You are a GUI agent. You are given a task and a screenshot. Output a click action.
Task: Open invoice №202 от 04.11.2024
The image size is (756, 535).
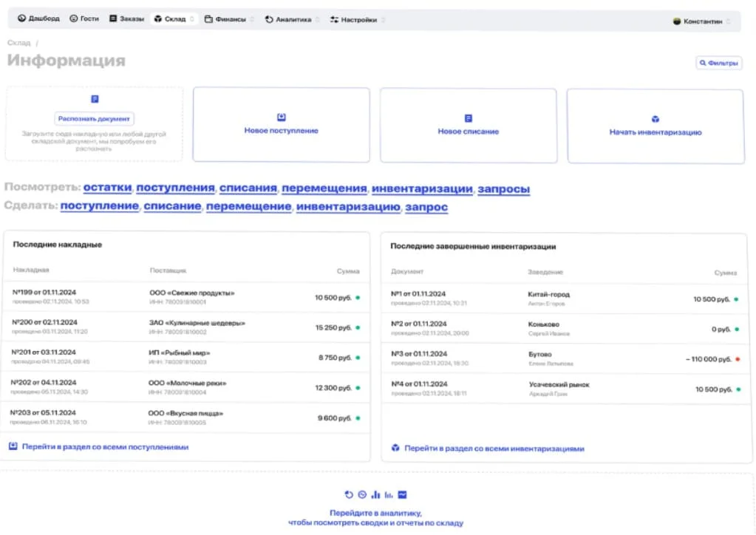tap(44, 382)
